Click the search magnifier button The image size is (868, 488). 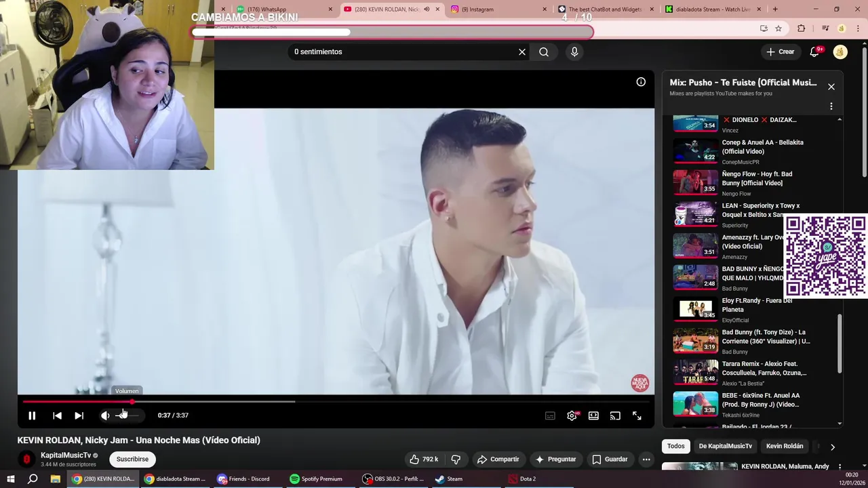(x=544, y=52)
